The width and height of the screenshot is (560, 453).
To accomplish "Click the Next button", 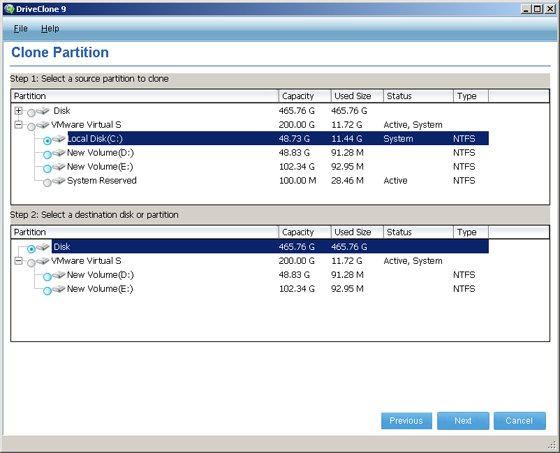I will 463,421.
